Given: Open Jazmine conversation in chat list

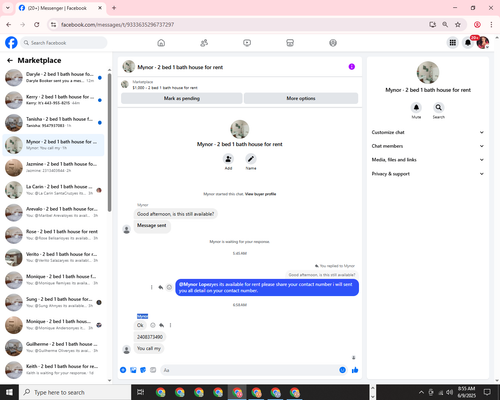Looking at the screenshot, I should click(x=53, y=167).
